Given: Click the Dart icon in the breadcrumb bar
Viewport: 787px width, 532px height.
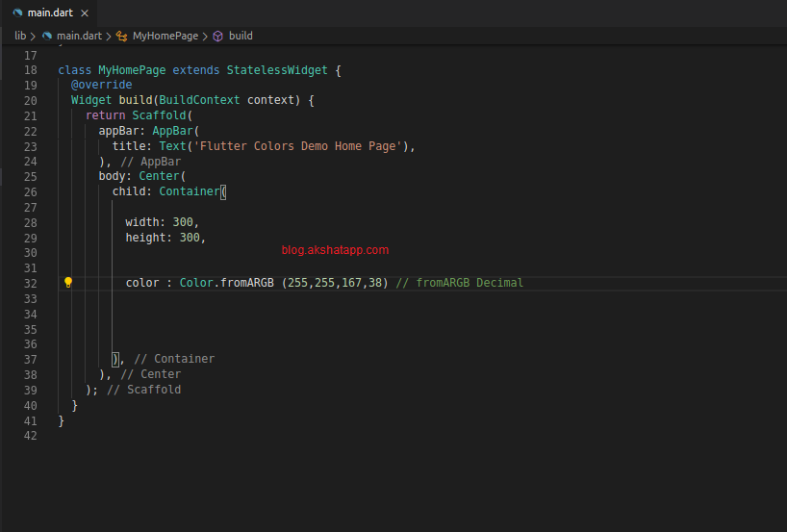Looking at the screenshot, I should coord(47,36).
